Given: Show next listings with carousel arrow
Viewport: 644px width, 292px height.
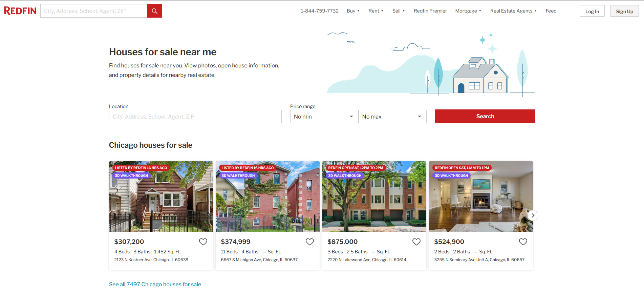Looking at the screenshot, I should (533, 215).
